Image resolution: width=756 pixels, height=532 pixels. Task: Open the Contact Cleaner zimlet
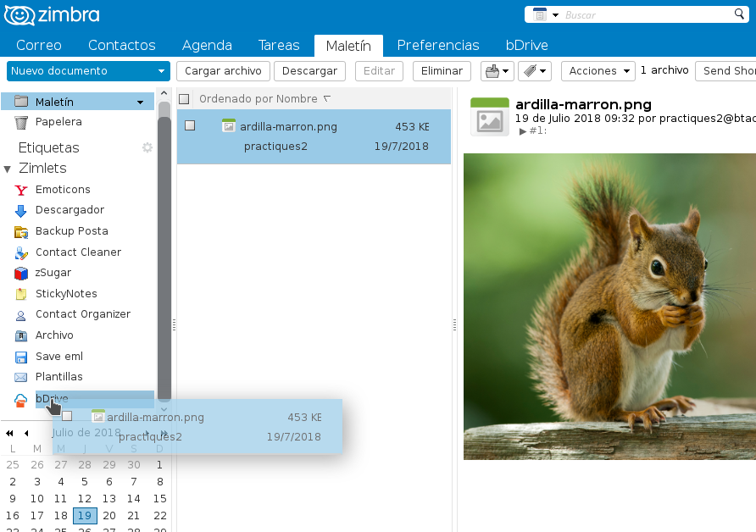(78, 252)
